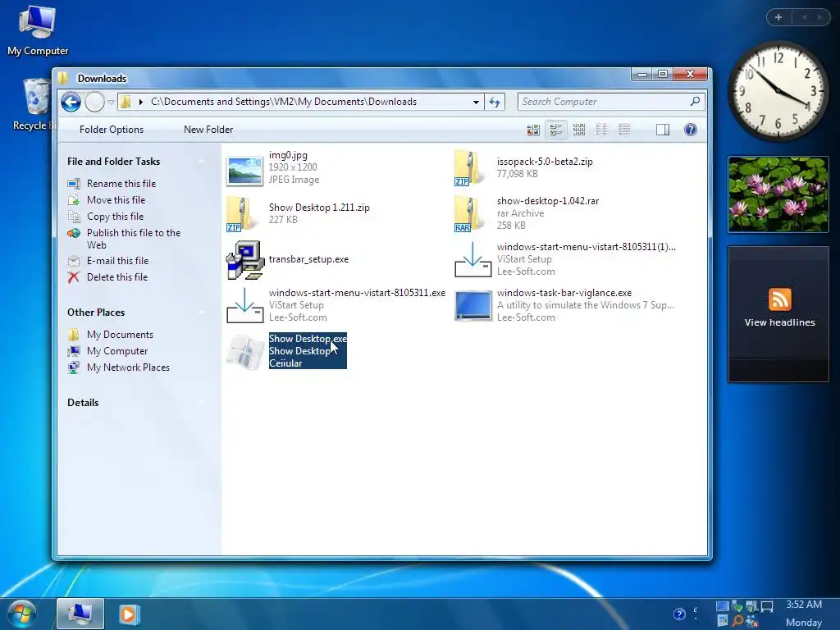Click the Windows Start orb

click(x=22, y=614)
